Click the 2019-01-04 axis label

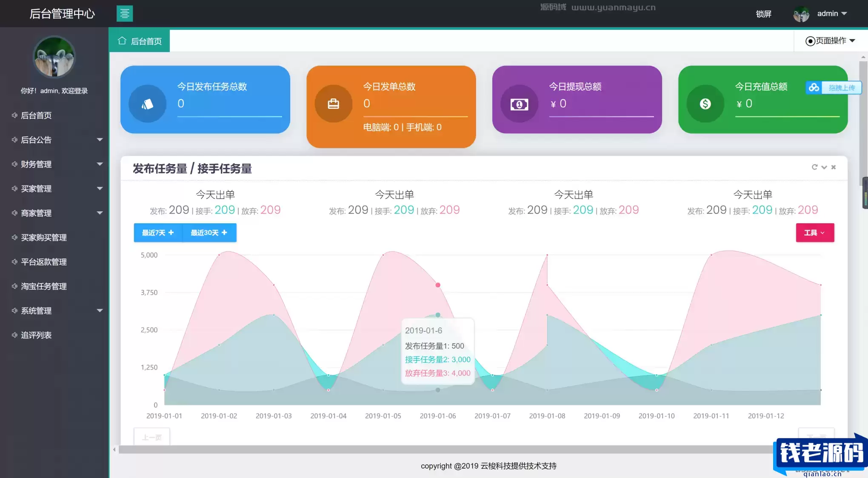tap(328, 416)
